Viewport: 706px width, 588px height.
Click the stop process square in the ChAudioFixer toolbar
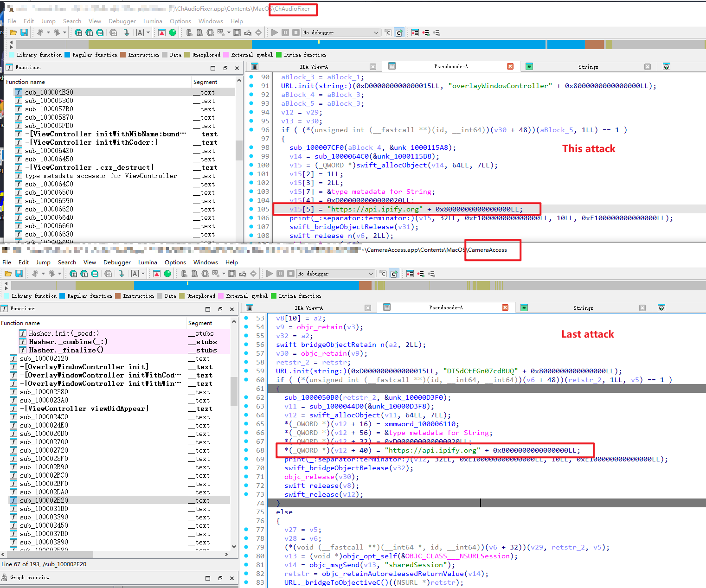point(295,32)
